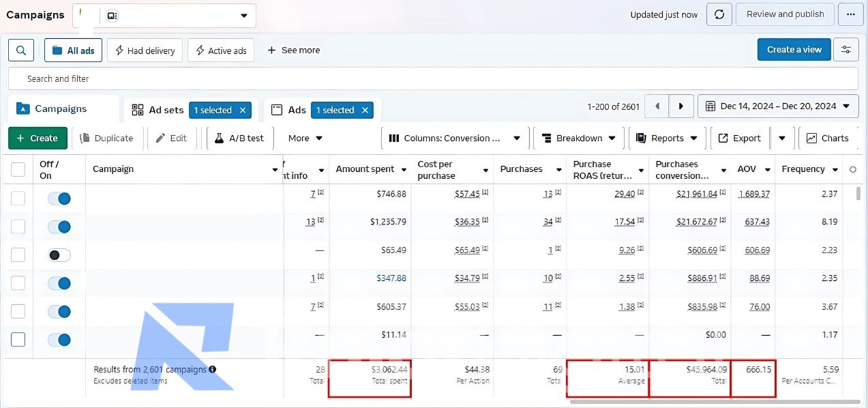Open the view filter settings icon
Screen dimensions: 868x408
coord(845,50)
